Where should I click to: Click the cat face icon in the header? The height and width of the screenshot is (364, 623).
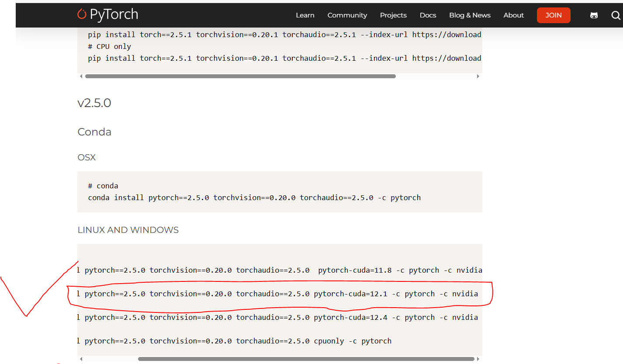[x=594, y=15]
